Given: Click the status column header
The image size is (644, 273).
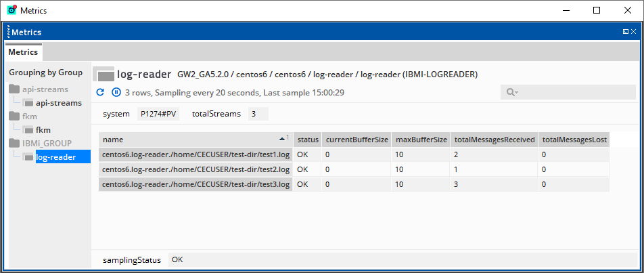Looking at the screenshot, I should pyautogui.click(x=308, y=140).
